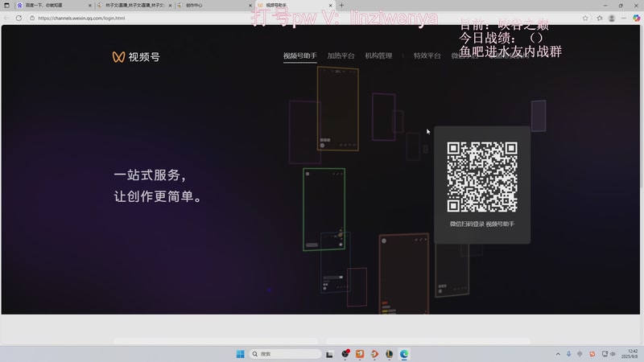Image resolution: width=644 pixels, height=362 pixels.
Task: Open the League of Legends taskbar icon
Action: pyautogui.click(x=390, y=354)
